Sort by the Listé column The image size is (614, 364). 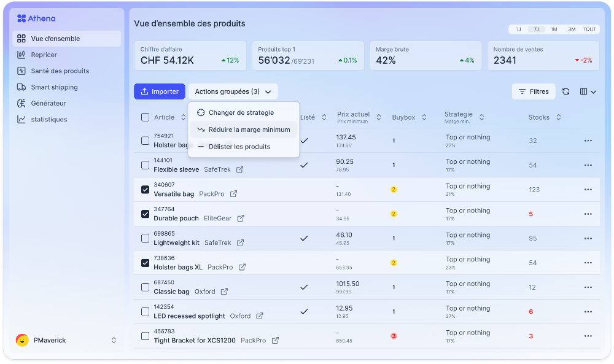click(x=324, y=117)
